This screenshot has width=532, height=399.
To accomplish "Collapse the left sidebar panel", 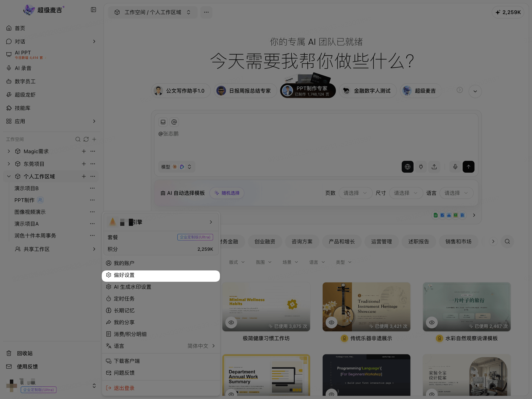I will tap(93, 10).
